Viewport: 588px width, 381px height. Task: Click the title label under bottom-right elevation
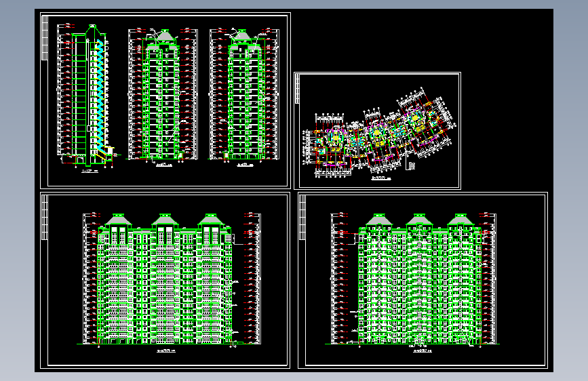pos(423,351)
